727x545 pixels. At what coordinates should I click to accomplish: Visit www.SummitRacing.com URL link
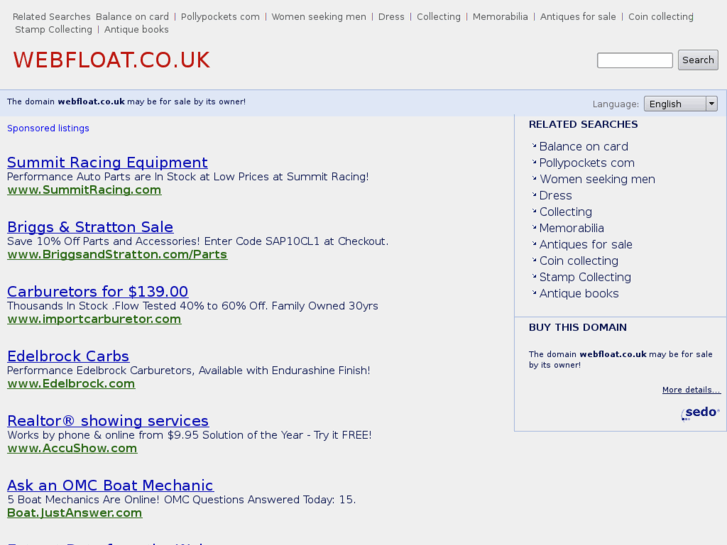coord(84,190)
